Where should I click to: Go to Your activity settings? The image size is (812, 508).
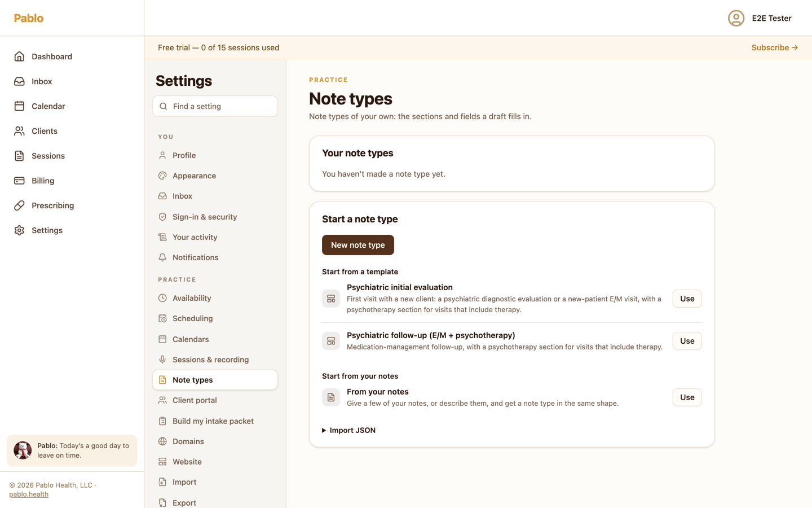[215, 237]
